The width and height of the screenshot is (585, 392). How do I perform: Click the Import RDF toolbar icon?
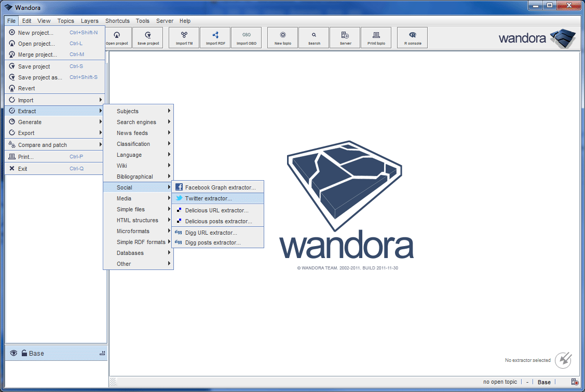[x=215, y=37]
